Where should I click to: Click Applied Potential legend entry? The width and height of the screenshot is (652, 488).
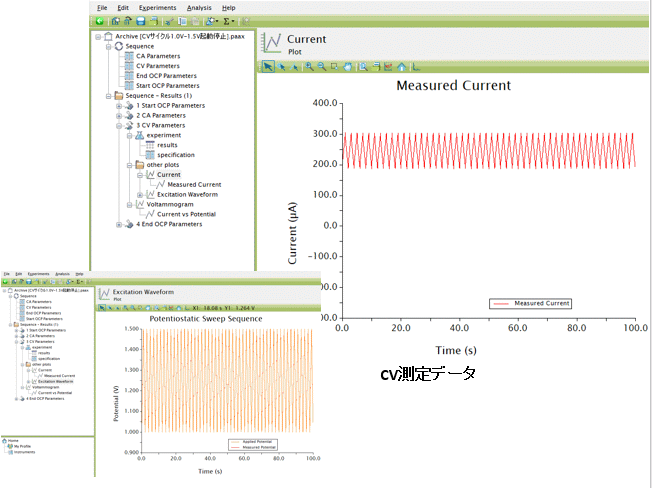click(253, 442)
